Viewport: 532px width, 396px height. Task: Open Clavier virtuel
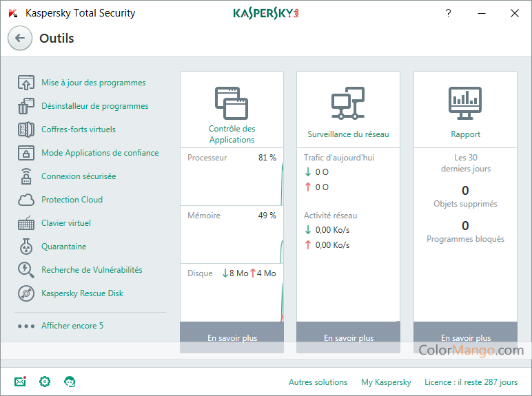click(66, 222)
